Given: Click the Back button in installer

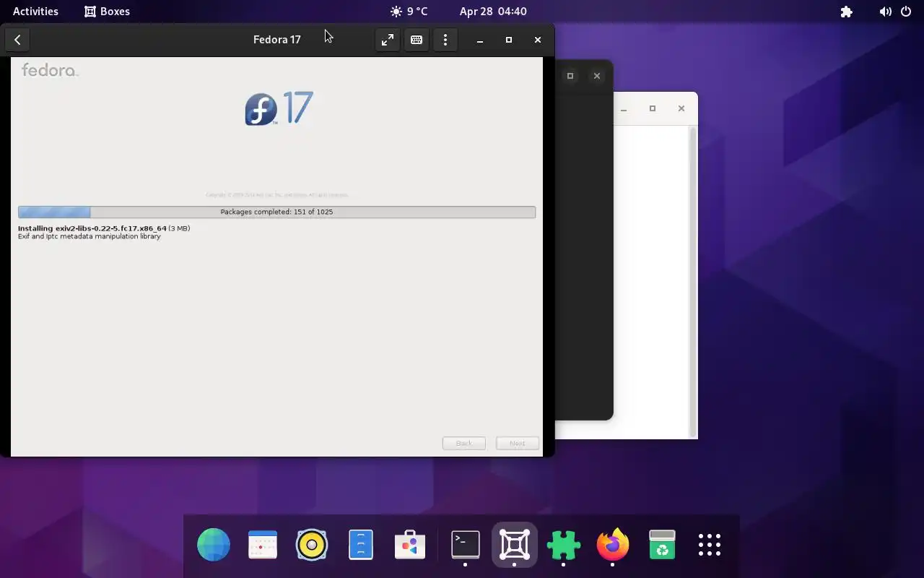Looking at the screenshot, I should point(464,443).
